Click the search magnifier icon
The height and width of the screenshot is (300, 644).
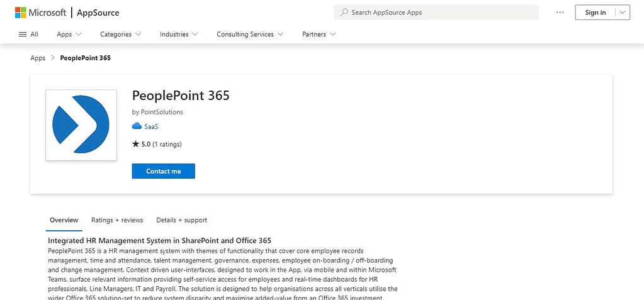click(344, 13)
